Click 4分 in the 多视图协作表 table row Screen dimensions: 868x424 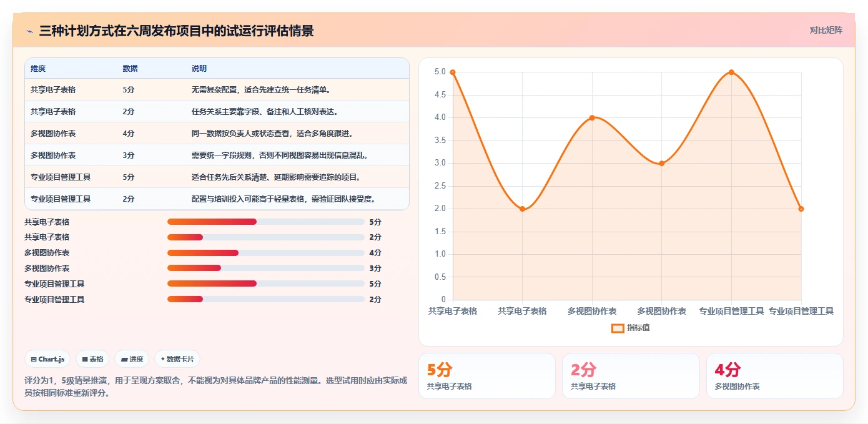129,134
